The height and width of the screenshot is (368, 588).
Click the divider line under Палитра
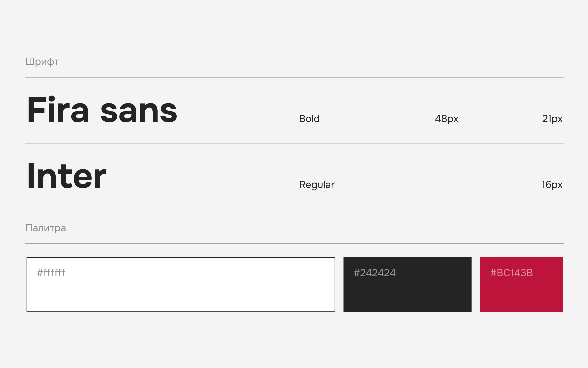(x=294, y=244)
